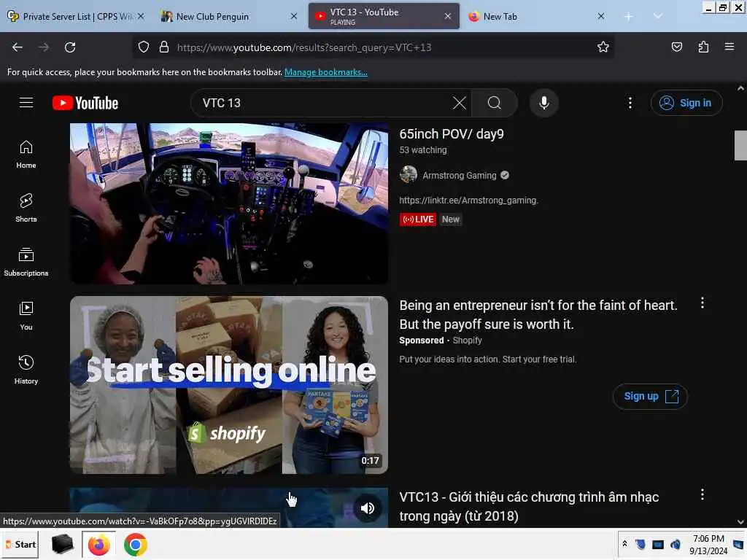Open the Firefox extensions puzzle icon
747x560 pixels.
point(703,47)
